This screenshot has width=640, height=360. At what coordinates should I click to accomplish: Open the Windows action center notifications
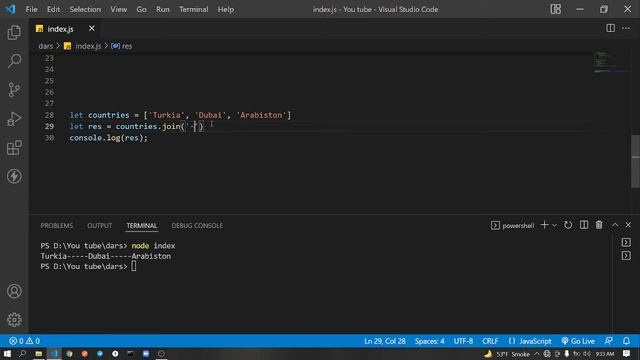click(x=627, y=353)
